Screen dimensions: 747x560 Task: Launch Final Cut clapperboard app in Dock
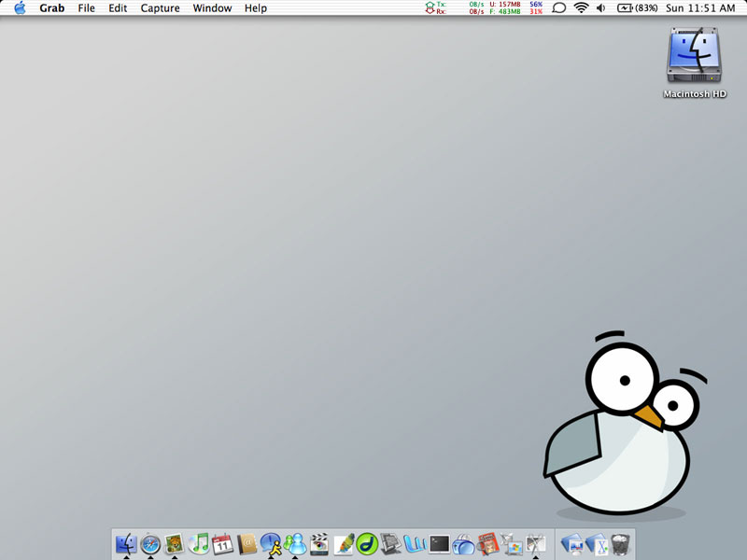pos(319,544)
